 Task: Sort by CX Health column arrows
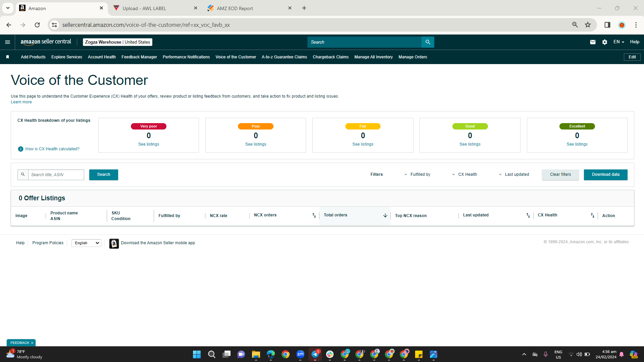(593, 215)
